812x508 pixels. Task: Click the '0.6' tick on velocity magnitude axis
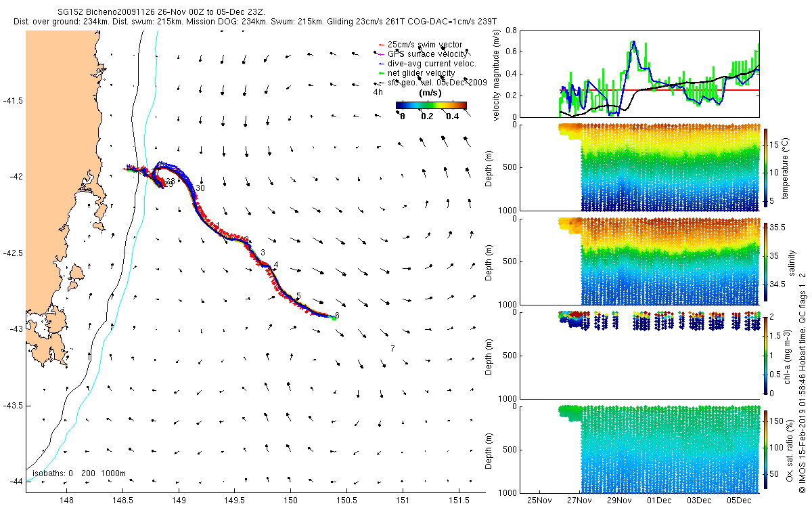pos(512,51)
